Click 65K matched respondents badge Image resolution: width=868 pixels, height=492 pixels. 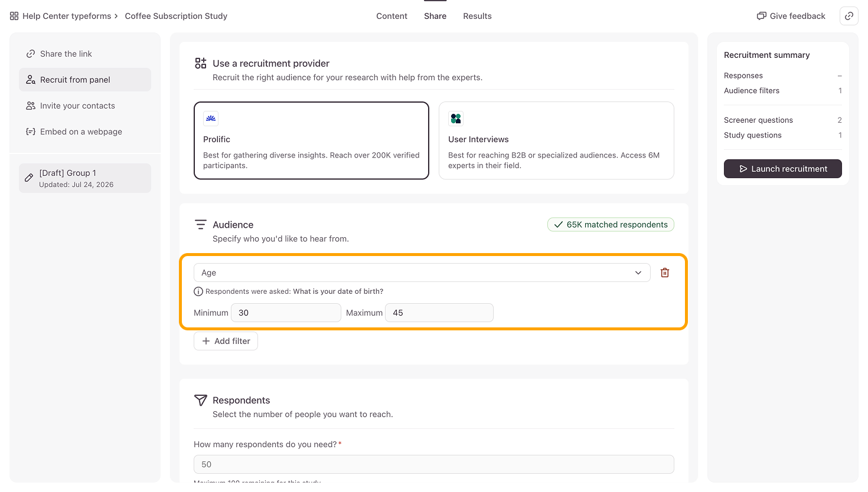point(611,225)
